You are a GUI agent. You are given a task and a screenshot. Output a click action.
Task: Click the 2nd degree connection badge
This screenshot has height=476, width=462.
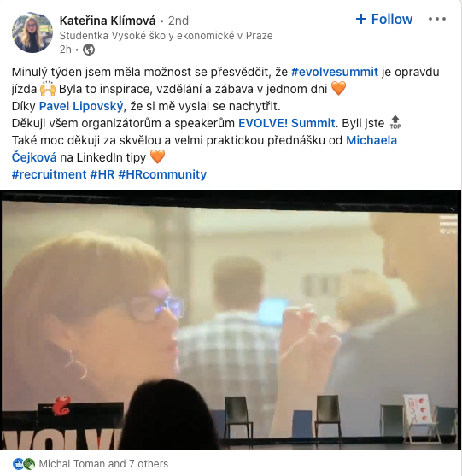[x=178, y=21]
